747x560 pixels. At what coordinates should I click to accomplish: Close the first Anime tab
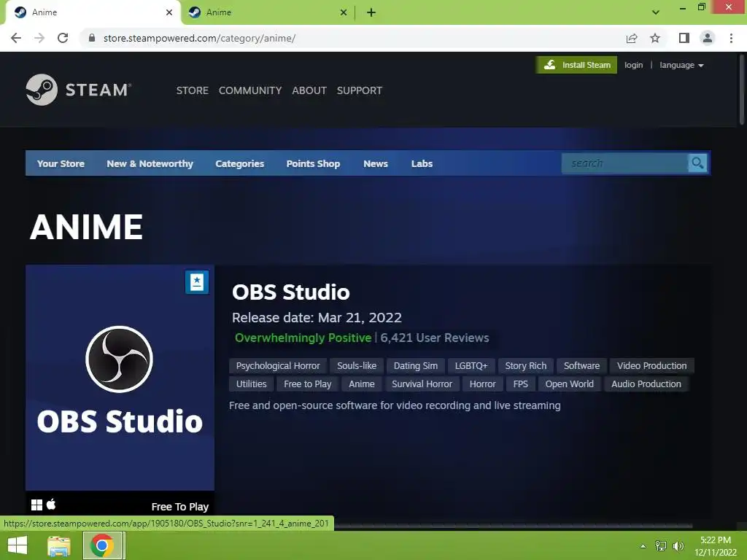tap(169, 12)
